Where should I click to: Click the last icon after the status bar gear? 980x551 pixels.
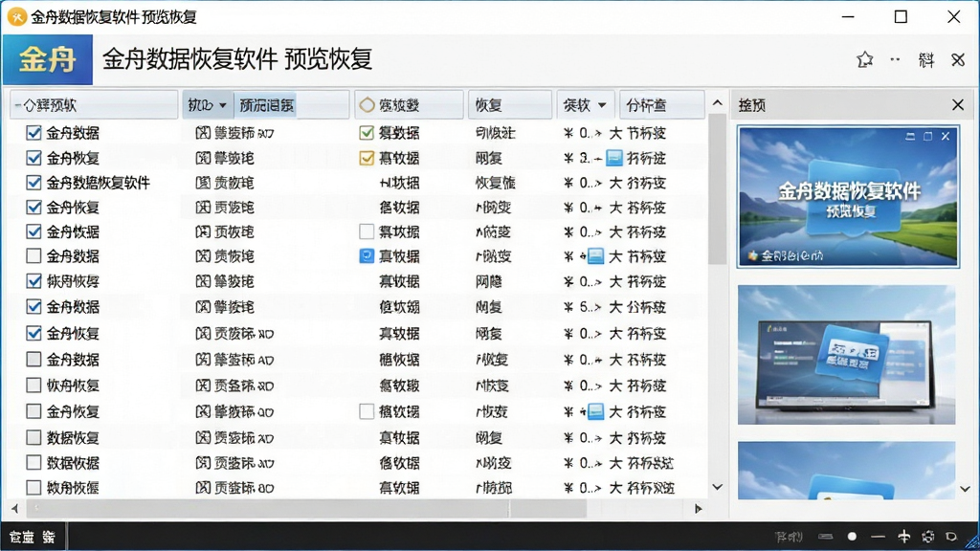(x=951, y=537)
